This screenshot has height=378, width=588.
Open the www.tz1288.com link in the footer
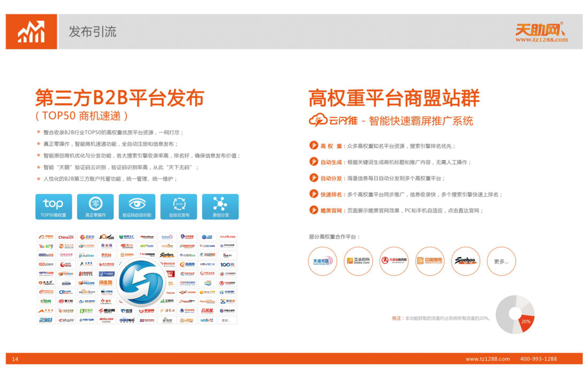coord(487,359)
